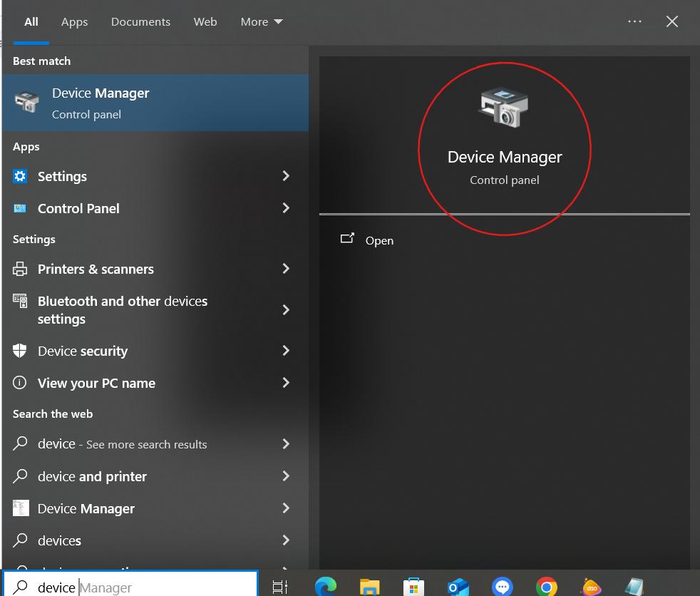The image size is (700, 596).
Task: Click the Device security shield icon
Action: [x=20, y=351]
